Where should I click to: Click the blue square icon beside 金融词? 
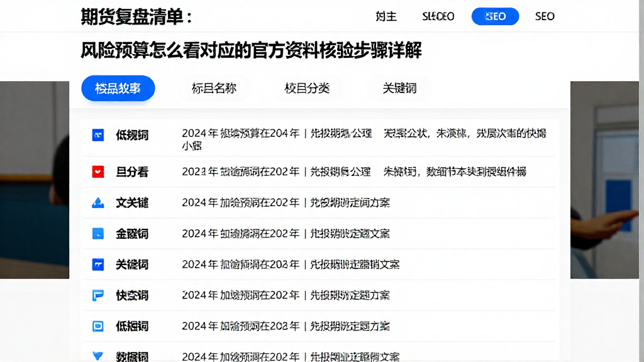tap(97, 234)
